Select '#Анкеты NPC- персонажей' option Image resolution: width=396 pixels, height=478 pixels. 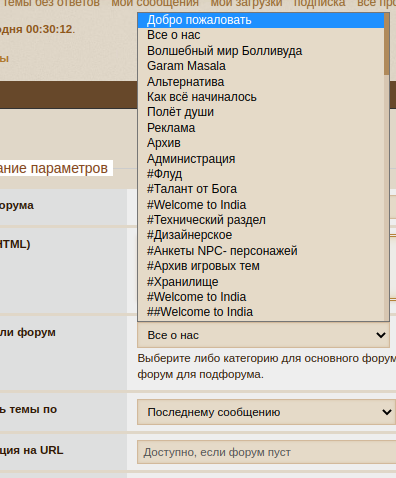[x=261, y=251]
